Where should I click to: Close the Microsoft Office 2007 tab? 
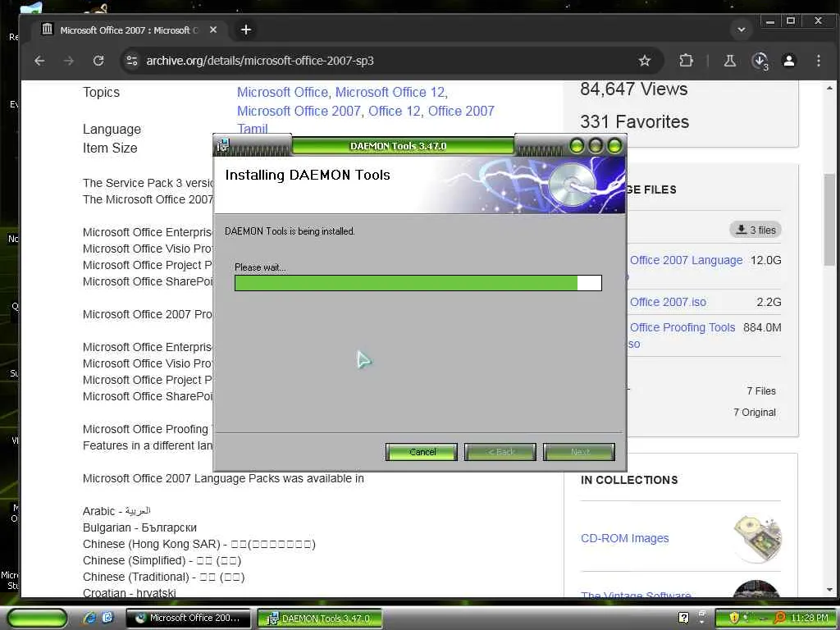[213, 30]
